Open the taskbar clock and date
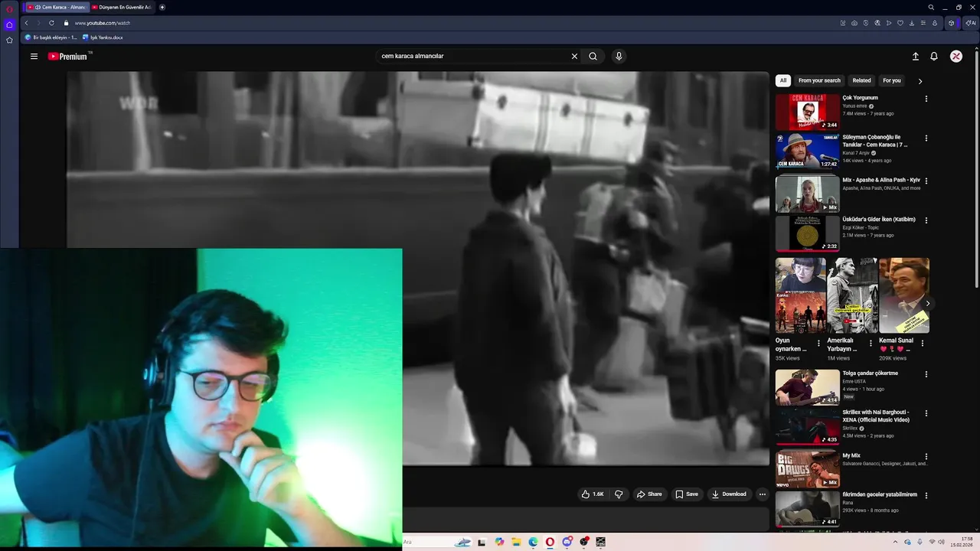980x551 pixels. [962, 542]
